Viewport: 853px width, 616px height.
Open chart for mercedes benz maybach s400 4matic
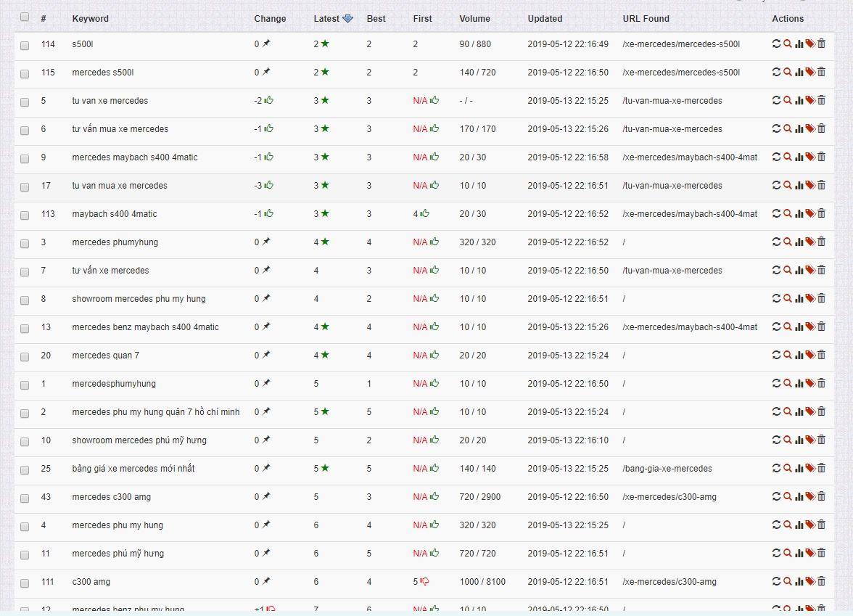pyautogui.click(x=799, y=327)
